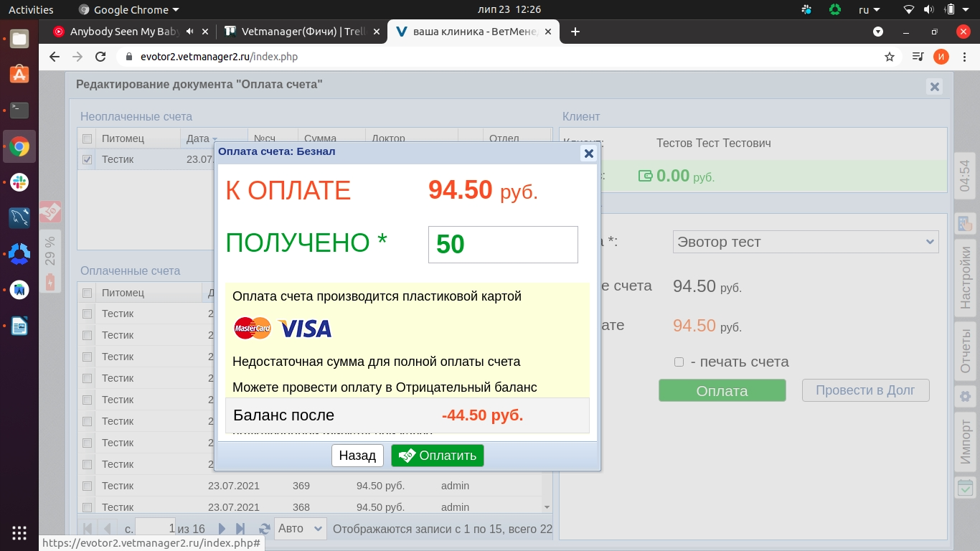
Task: Click the Назад button
Action: [x=357, y=456]
